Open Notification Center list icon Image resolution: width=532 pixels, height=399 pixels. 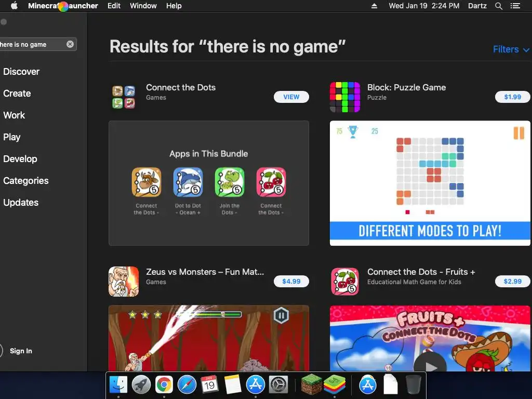515,6
